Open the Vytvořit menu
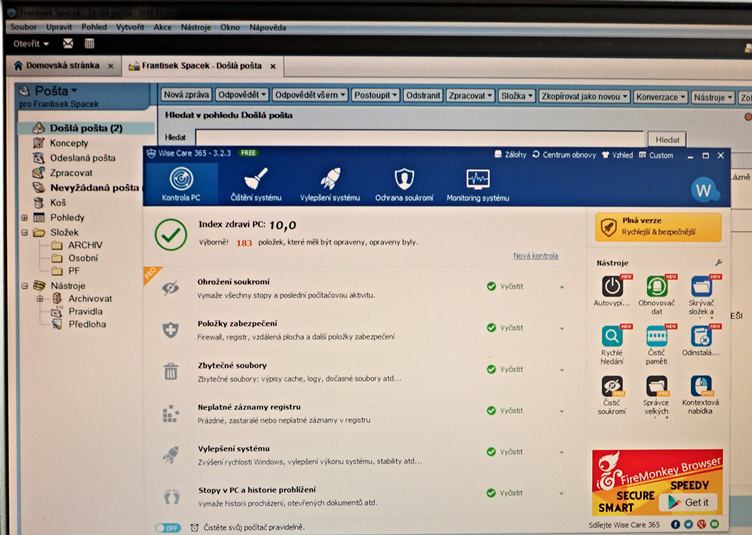The image size is (752, 535). pyautogui.click(x=130, y=27)
